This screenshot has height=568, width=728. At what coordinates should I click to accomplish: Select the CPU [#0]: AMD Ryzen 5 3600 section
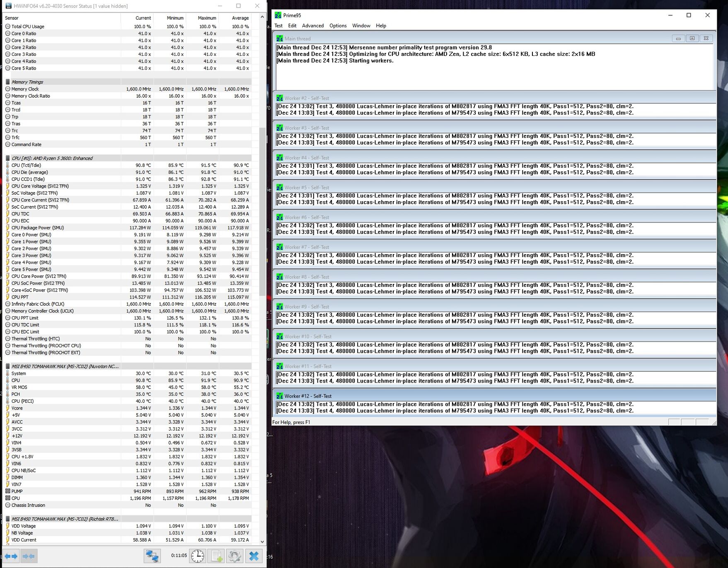(128, 158)
